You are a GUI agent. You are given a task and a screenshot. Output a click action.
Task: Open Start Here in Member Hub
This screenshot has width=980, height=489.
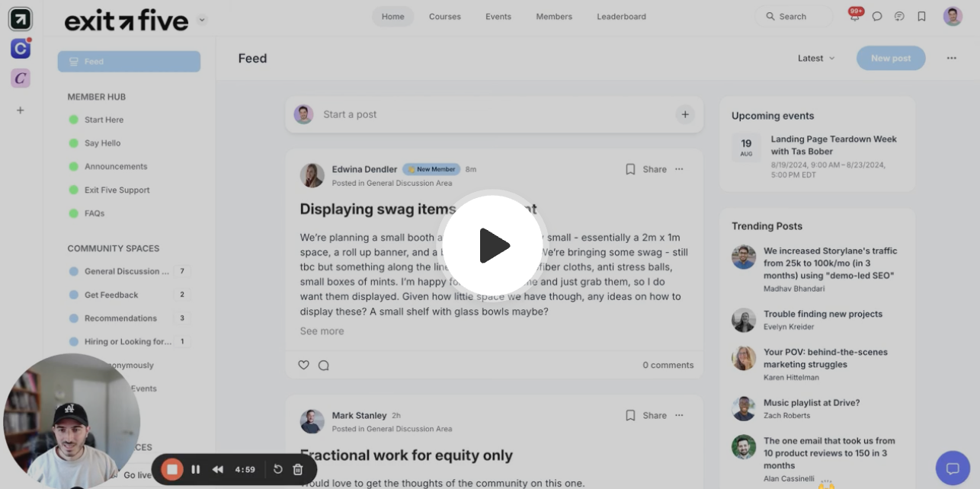pos(104,120)
